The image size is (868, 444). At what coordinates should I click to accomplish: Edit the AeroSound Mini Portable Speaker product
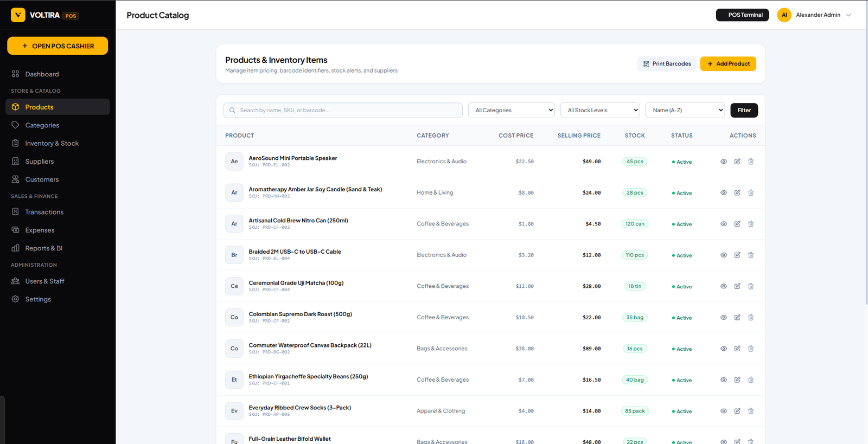pyautogui.click(x=737, y=162)
